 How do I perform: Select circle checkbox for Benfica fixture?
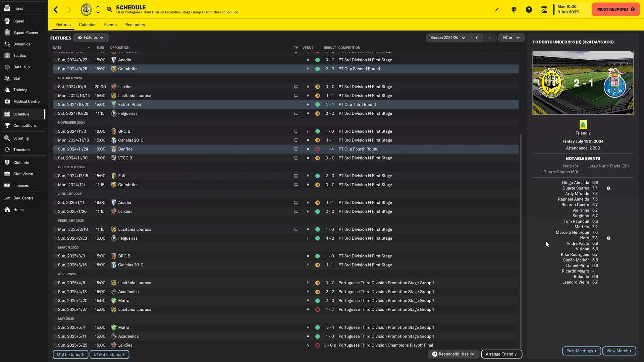coord(55,149)
